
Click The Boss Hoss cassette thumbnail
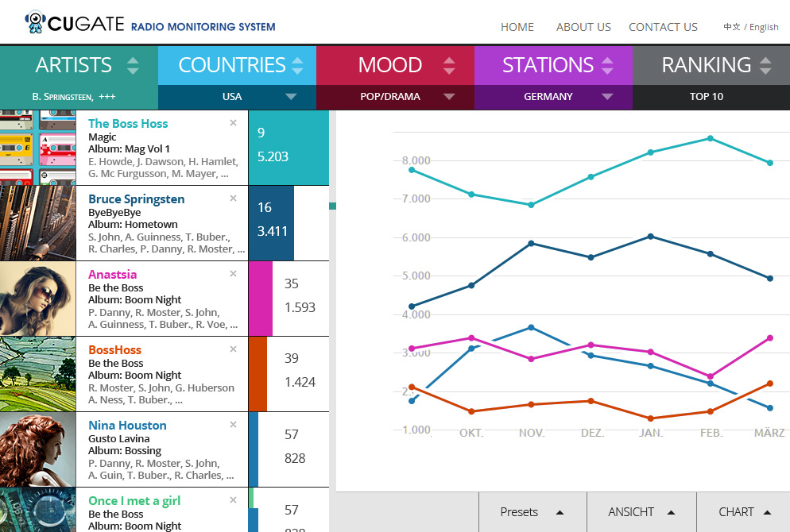pos(38,148)
